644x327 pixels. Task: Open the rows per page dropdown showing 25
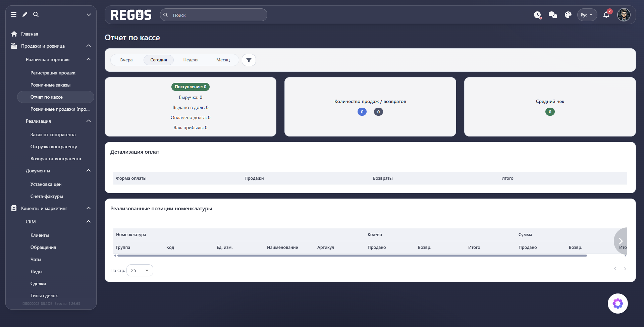pos(140,270)
